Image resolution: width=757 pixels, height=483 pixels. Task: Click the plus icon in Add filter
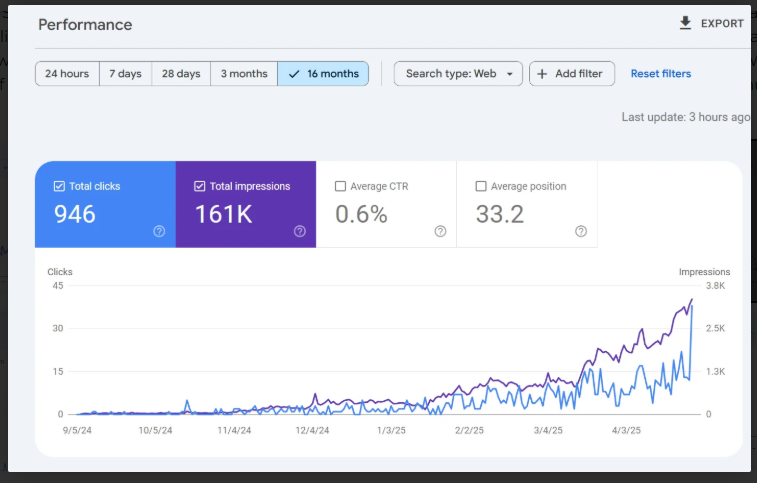pos(542,74)
